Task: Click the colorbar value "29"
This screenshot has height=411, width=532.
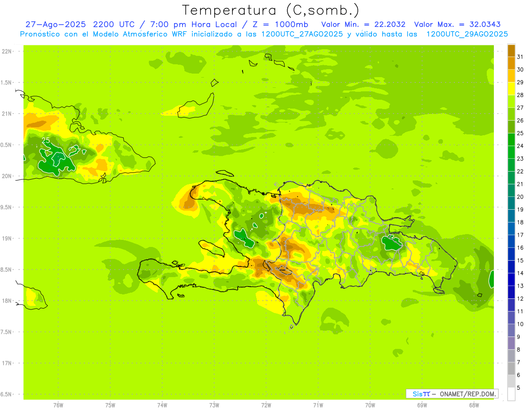Action: pyautogui.click(x=520, y=82)
